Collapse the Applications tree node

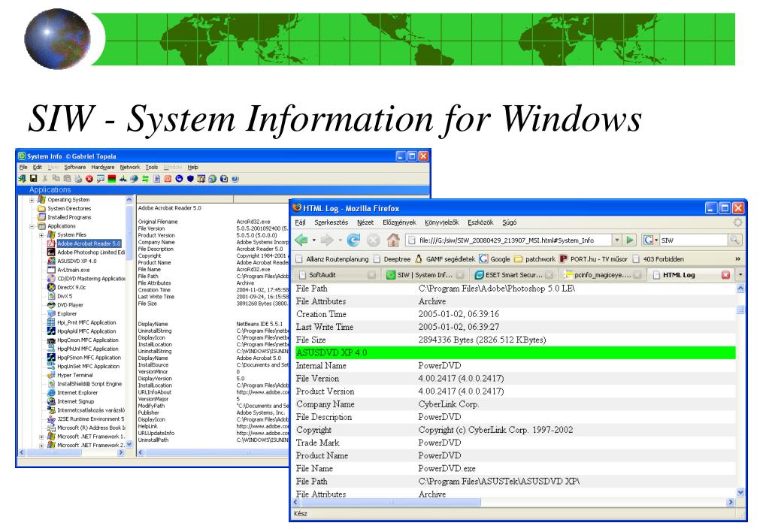coord(32,226)
